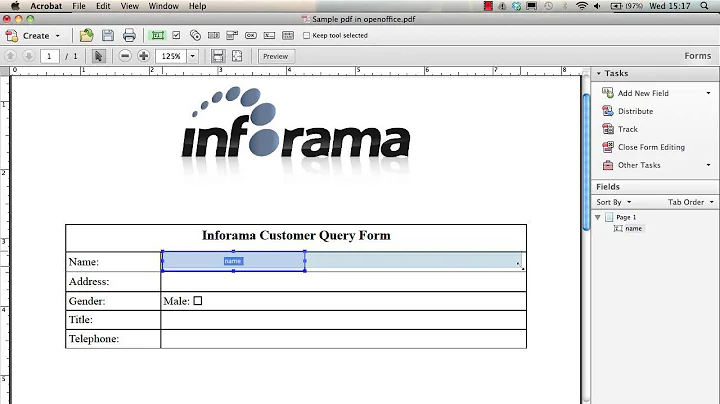The width and height of the screenshot is (720, 404).
Task: Click the Forms pane label
Action: click(698, 56)
